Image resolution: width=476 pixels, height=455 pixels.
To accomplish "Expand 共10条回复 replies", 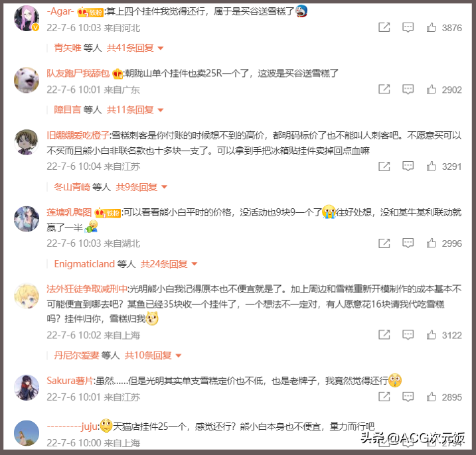I will [x=153, y=356].
